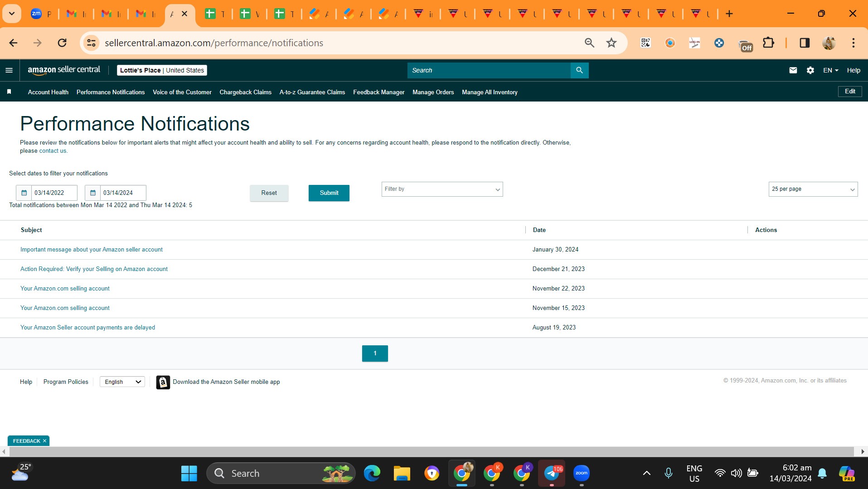Open the Extensions puzzle menu
This screenshot has width=868, height=489.
point(769,43)
